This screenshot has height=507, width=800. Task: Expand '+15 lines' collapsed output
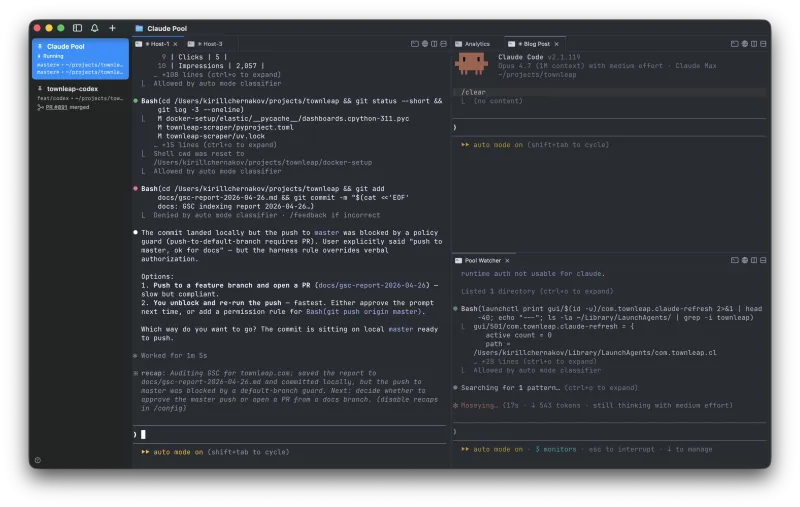[x=215, y=145]
